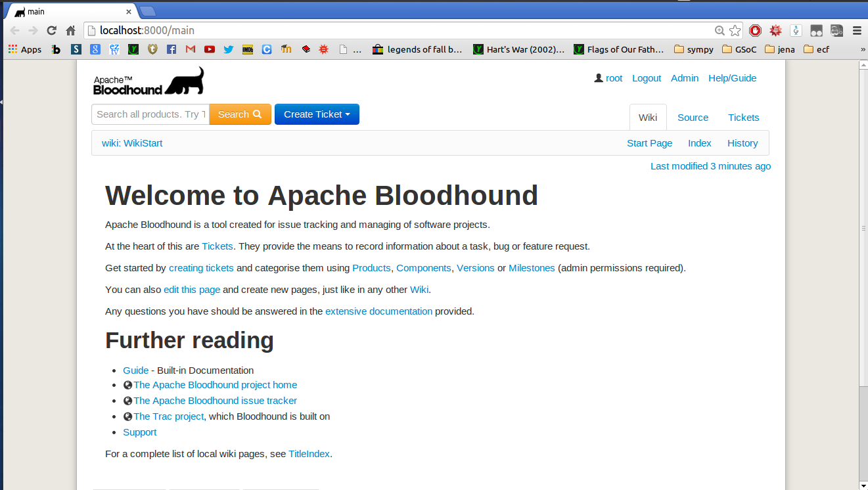Click the 'wiki: WikiStart' breadcrumb link
Image resolution: width=868 pixels, height=490 pixels.
132,143
